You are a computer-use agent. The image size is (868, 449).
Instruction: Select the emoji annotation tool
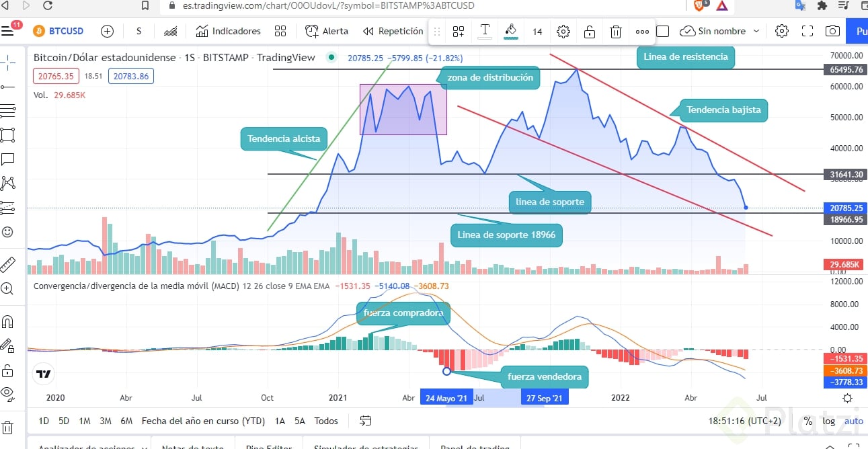(9, 232)
